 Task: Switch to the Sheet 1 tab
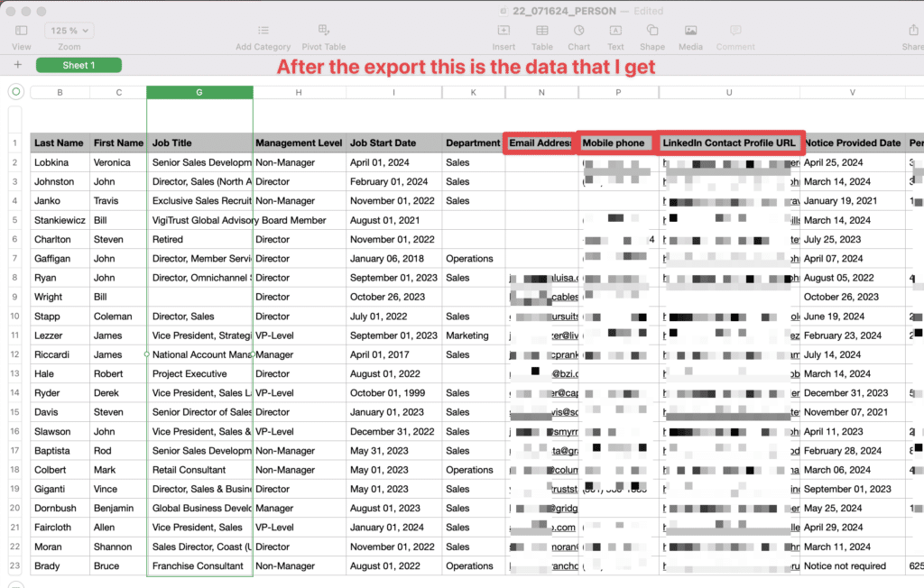(79, 66)
